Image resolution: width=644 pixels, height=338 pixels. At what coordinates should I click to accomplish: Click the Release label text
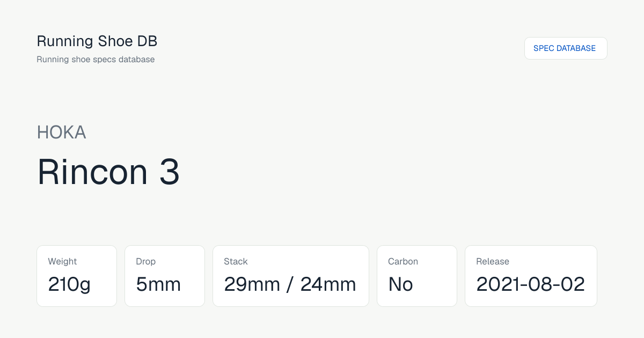click(x=493, y=262)
